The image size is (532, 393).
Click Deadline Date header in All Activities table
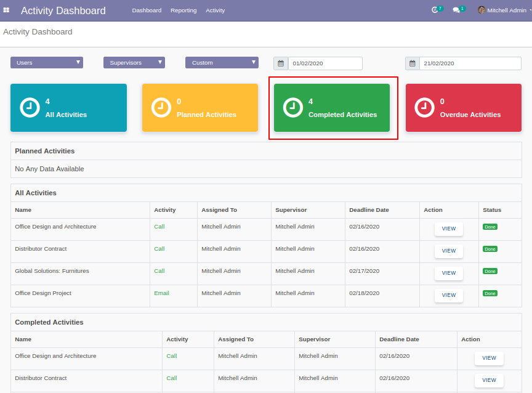click(x=369, y=209)
